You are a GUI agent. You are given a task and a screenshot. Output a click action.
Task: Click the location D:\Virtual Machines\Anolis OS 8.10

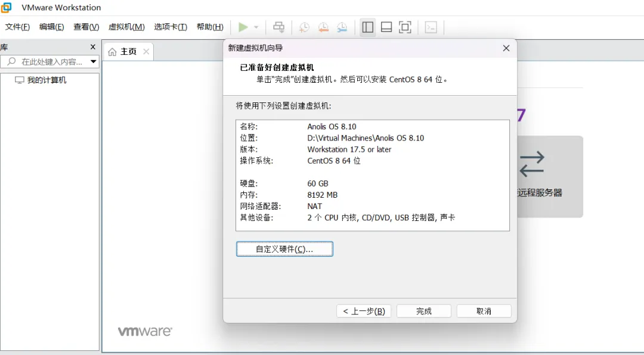pyautogui.click(x=366, y=138)
